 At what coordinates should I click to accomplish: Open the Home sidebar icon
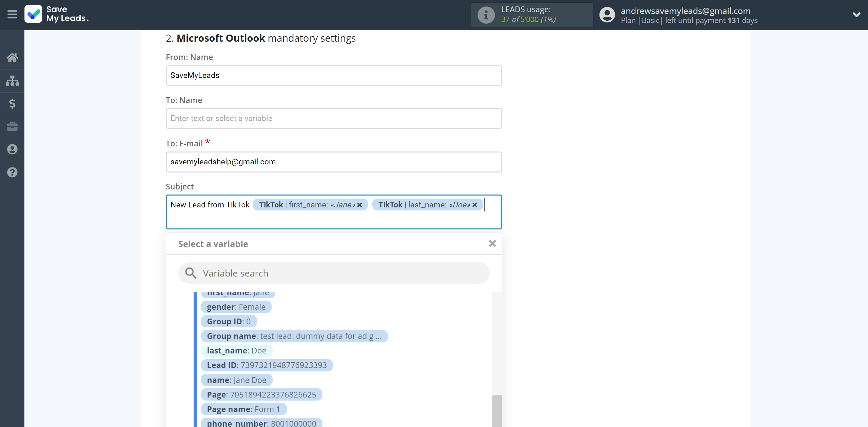coord(12,58)
